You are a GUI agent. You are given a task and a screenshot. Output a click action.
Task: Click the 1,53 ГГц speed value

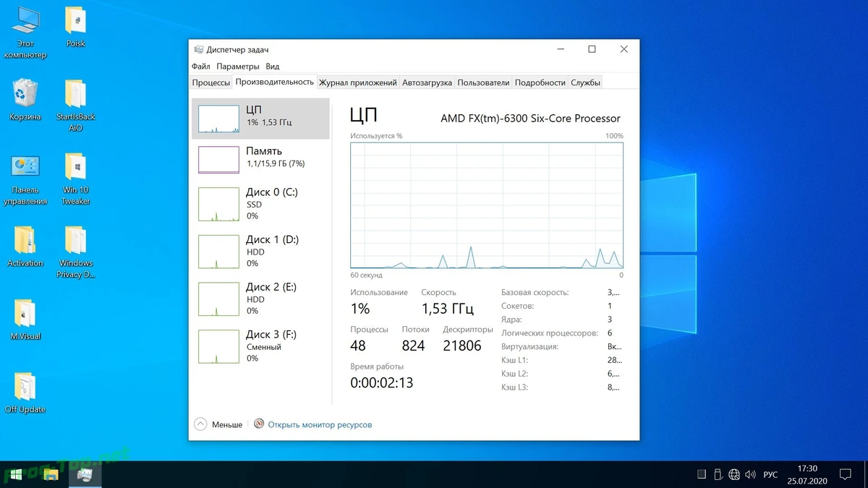click(448, 309)
